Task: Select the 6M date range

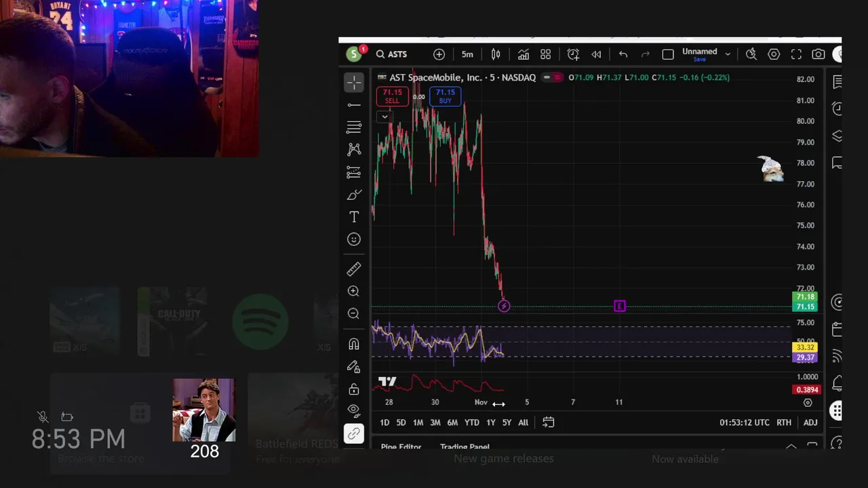Action: click(x=452, y=422)
